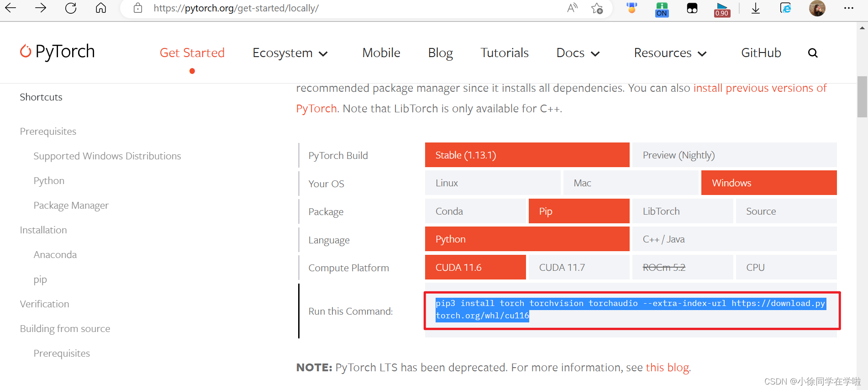The image size is (868, 390).
Task: Jump to Prerequisites under Building from source
Action: tap(62, 353)
